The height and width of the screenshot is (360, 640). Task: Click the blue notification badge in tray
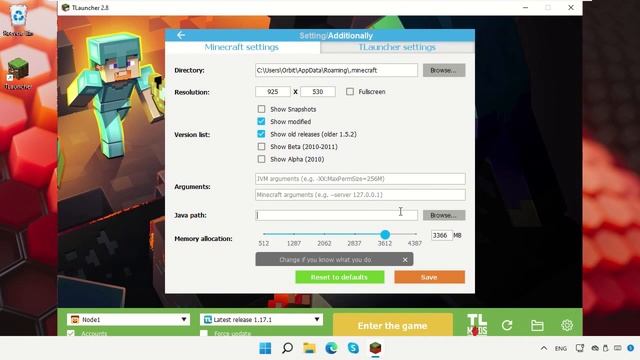(x=631, y=348)
